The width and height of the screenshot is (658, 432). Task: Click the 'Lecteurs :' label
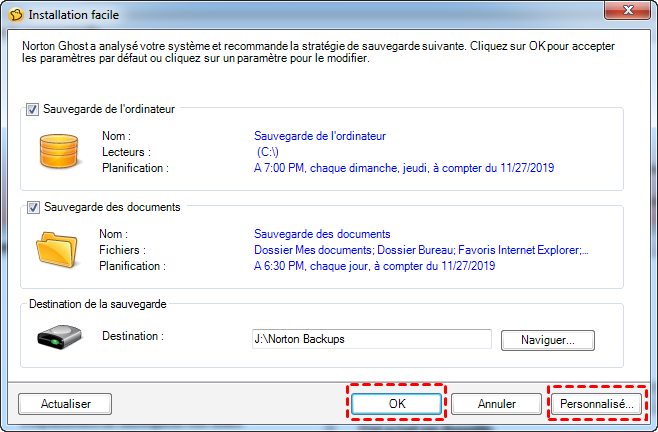[x=126, y=152]
